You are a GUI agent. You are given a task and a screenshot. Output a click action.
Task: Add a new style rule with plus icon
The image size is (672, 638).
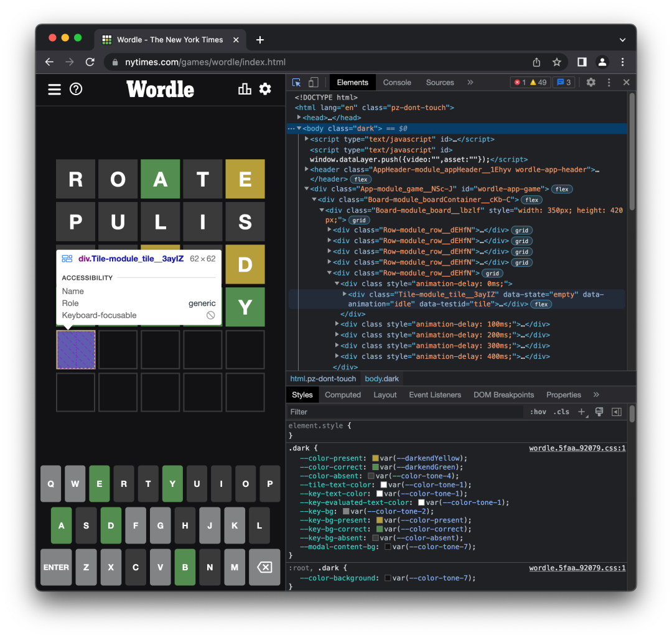pyautogui.click(x=582, y=412)
